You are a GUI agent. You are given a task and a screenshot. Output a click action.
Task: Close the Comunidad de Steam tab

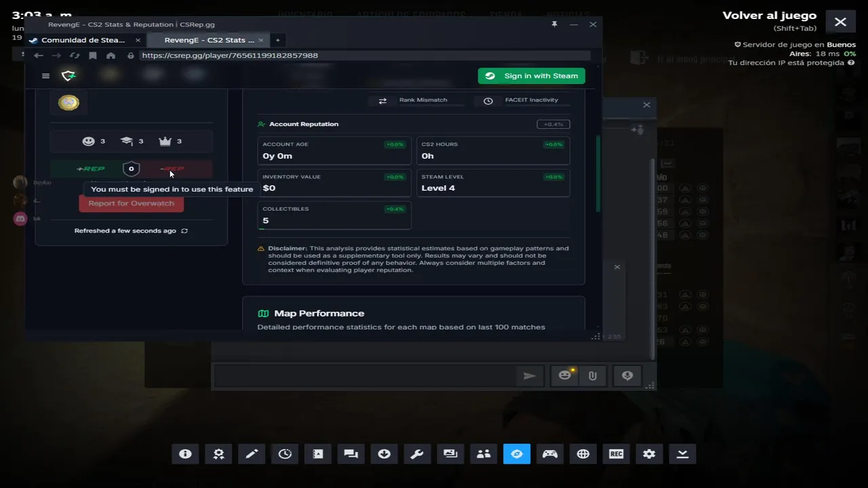click(x=138, y=40)
